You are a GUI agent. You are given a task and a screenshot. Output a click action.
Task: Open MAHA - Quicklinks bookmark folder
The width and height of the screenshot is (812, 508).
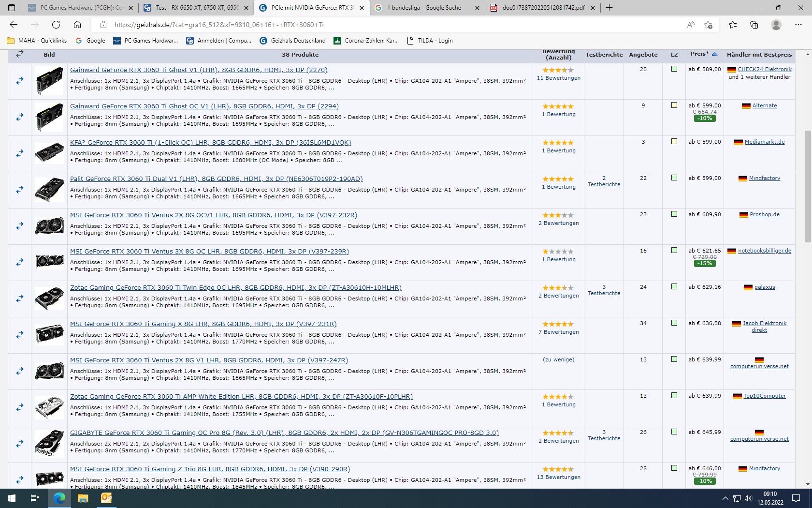coord(37,41)
